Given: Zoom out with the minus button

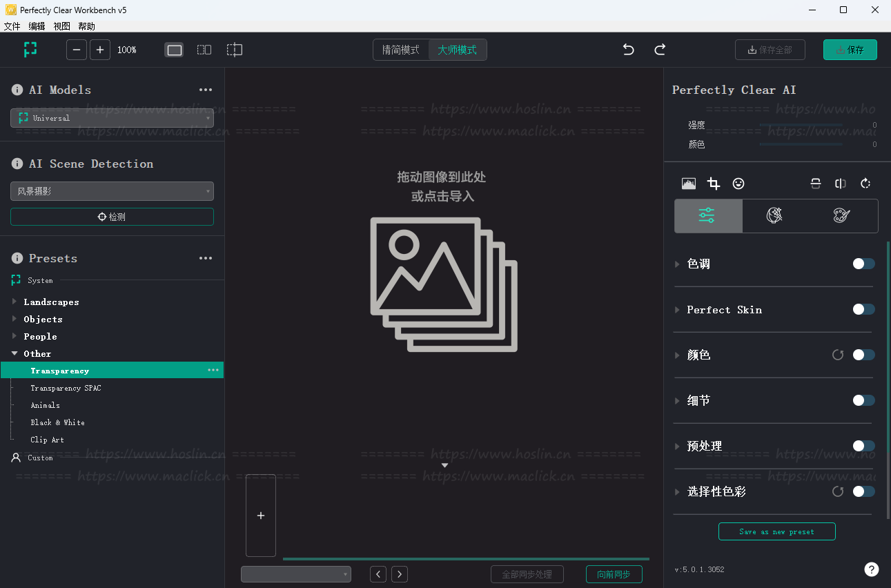Looking at the screenshot, I should coord(77,50).
